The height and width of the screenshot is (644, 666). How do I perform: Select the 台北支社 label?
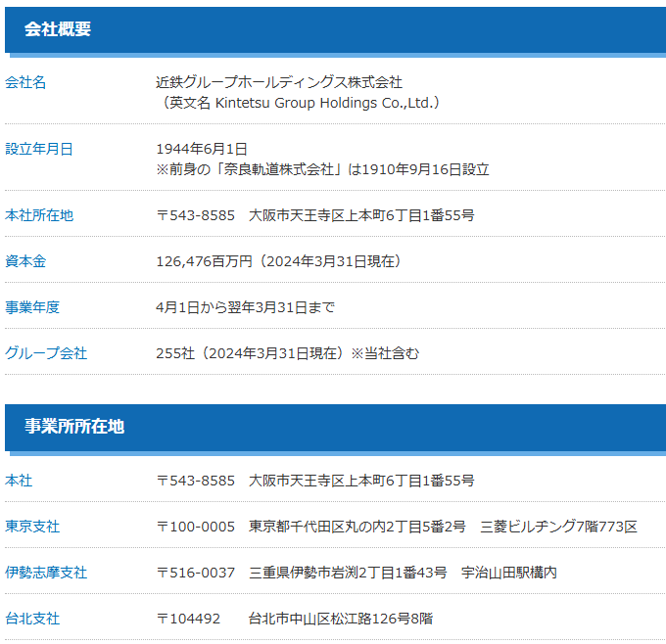point(32,619)
